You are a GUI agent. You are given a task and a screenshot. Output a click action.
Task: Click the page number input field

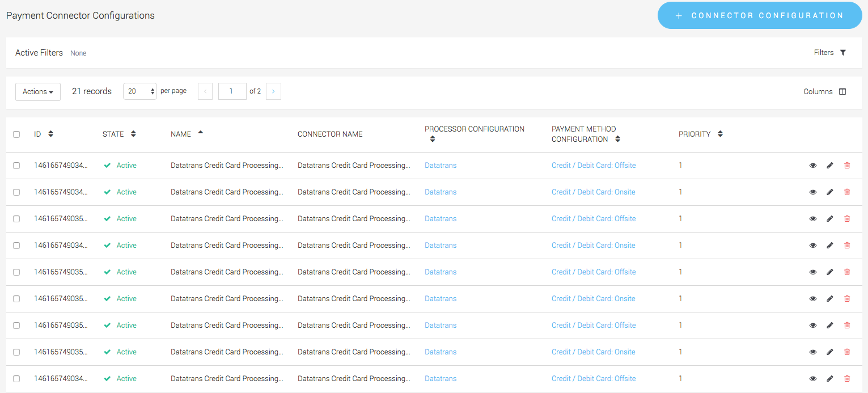coord(232,91)
